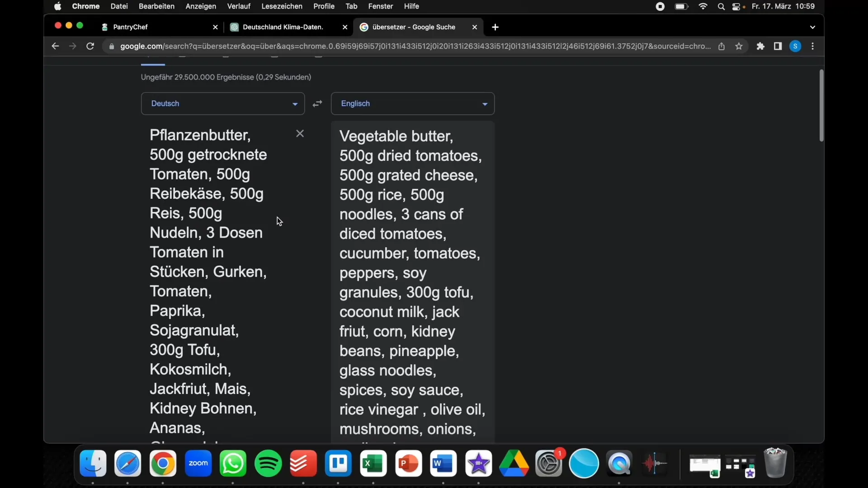Open Spotlight search in menu bar
Viewport: 868px width, 488px height.
pyautogui.click(x=722, y=6)
